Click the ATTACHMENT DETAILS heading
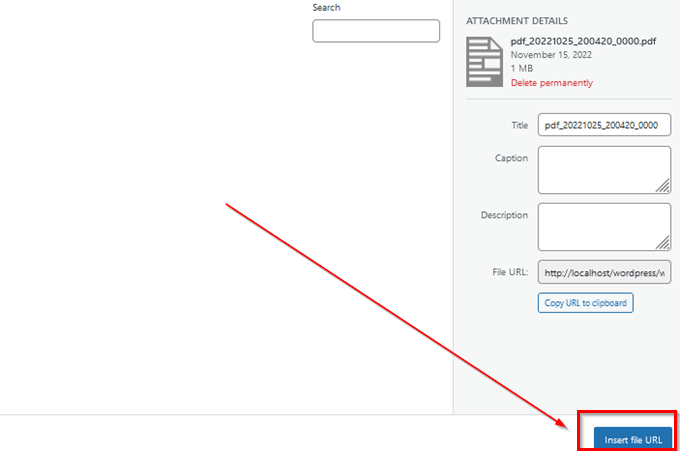 (517, 21)
